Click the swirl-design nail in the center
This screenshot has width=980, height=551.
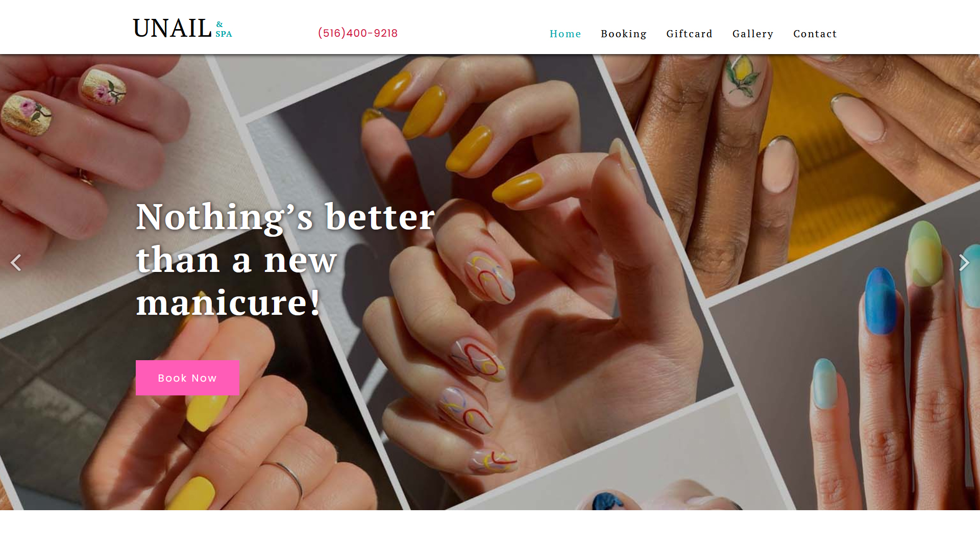tap(490, 278)
